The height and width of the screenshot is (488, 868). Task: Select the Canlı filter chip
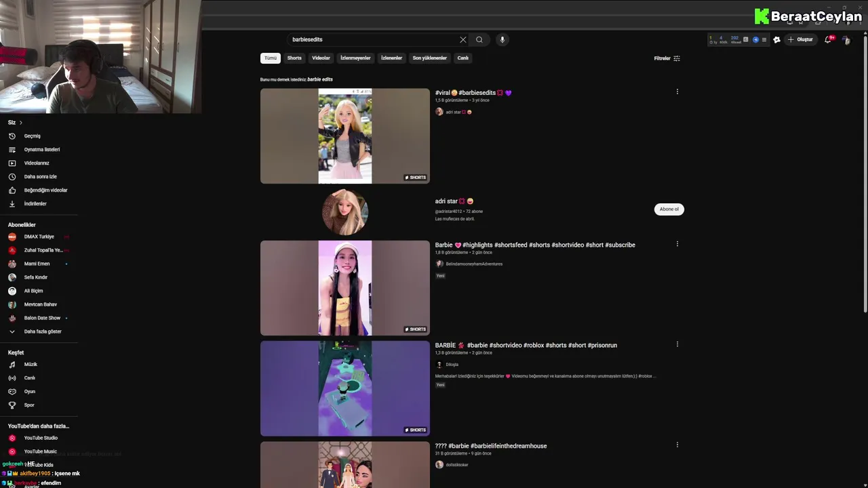tap(463, 58)
